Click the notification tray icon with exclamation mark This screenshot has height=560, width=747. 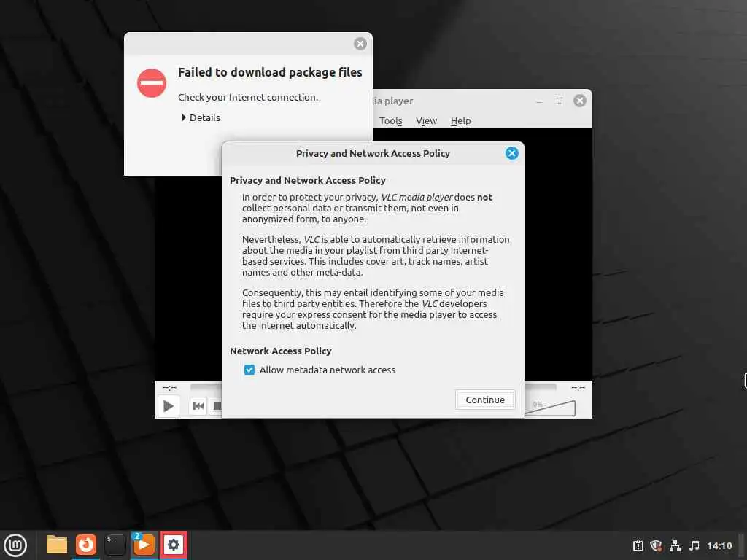pyautogui.click(x=638, y=545)
